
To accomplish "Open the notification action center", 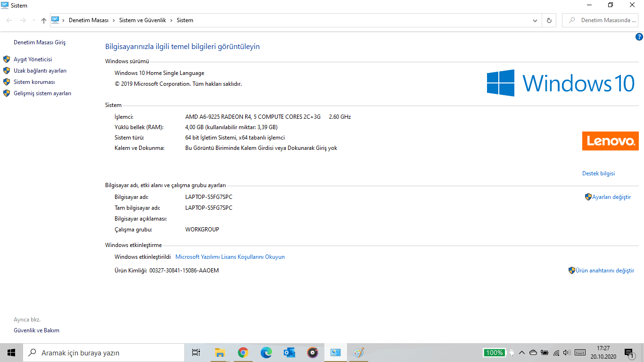I will click(629, 353).
